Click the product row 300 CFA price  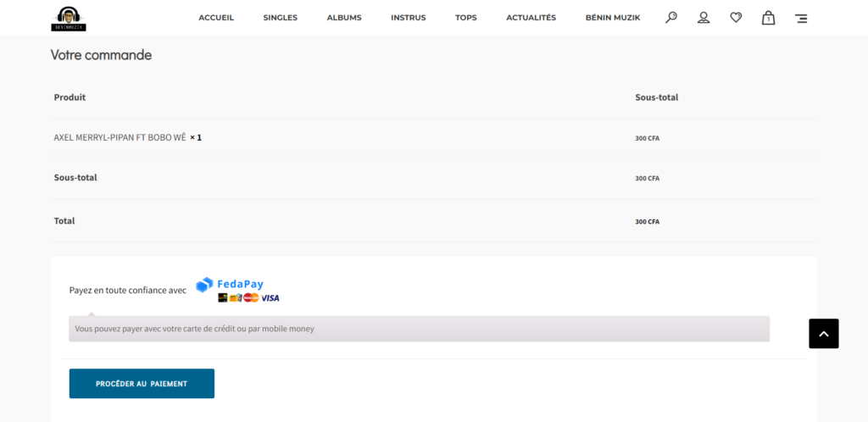pyautogui.click(x=647, y=138)
